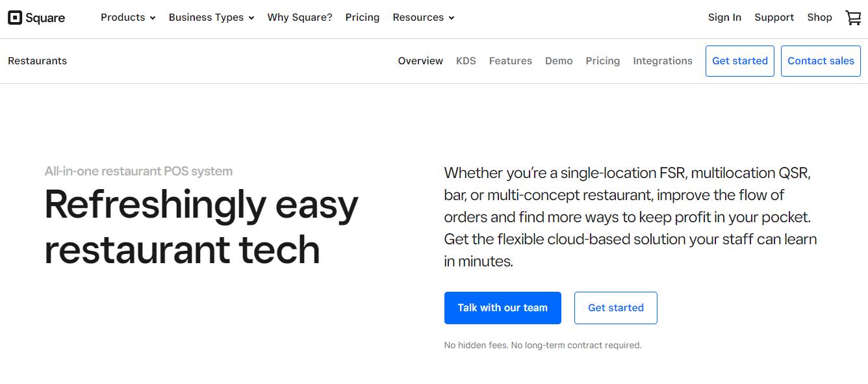
Task: Expand the Products dropdown menu
Action: (128, 18)
